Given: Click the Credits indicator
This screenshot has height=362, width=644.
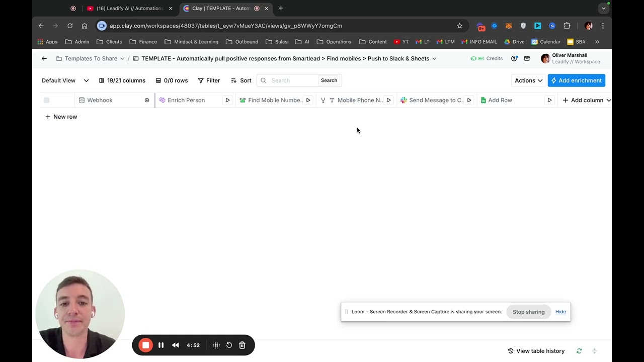Looking at the screenshot, I should pos(487,58).
